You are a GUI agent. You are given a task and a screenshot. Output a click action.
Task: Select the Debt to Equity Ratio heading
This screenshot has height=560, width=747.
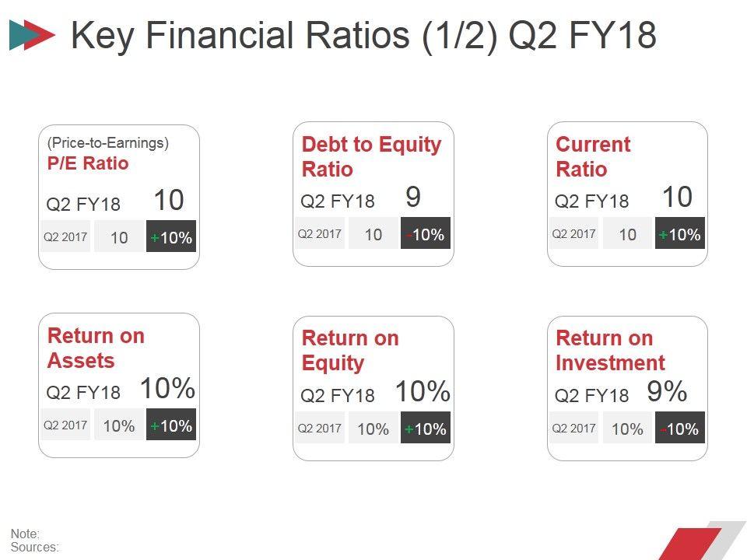371,156
